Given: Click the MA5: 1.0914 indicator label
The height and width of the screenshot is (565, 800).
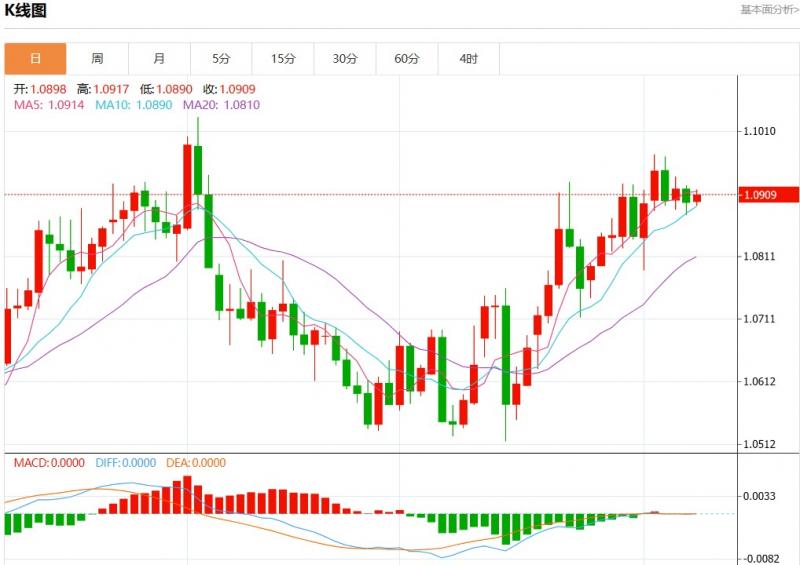Looking at the screenshot, I should pos(49,105).
